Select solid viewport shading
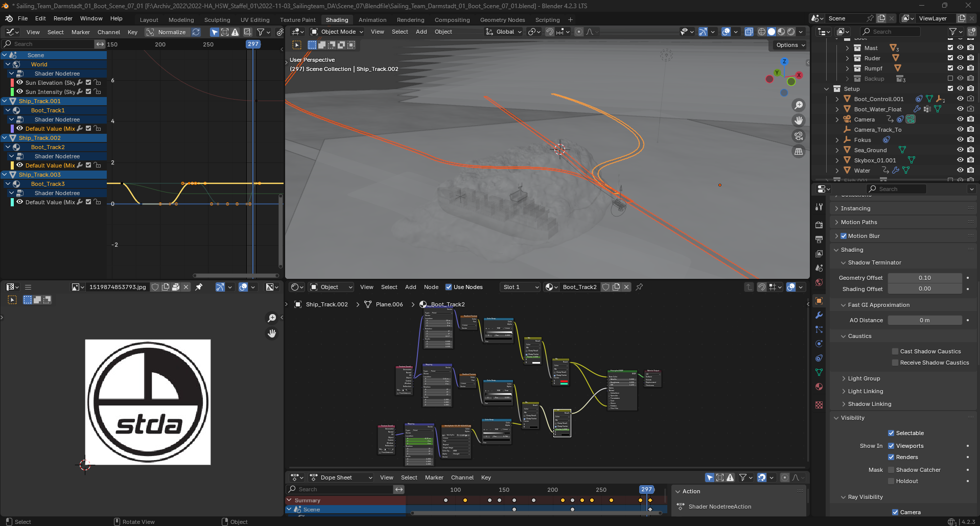980x526 pixels. [772, 32]
